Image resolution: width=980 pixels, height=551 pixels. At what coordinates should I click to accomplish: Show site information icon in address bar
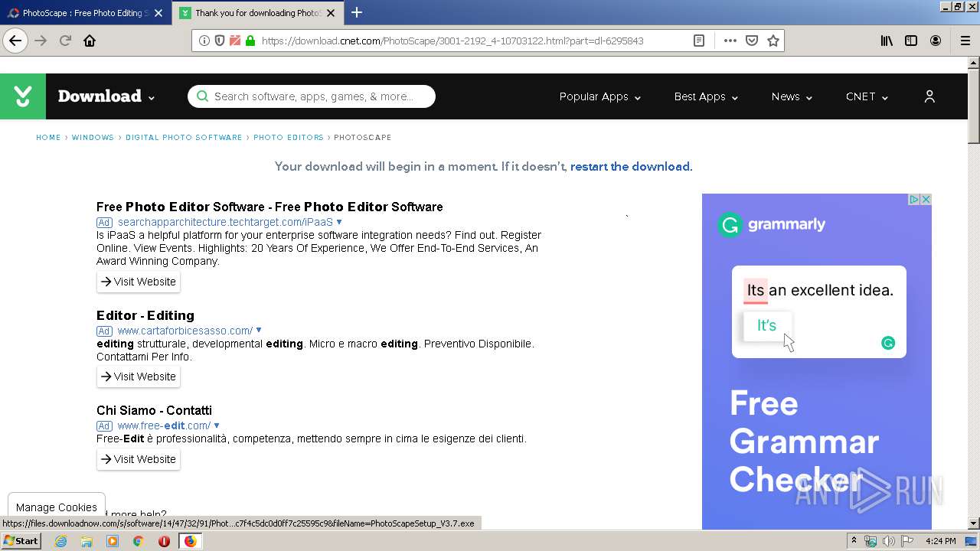point(204,41)
